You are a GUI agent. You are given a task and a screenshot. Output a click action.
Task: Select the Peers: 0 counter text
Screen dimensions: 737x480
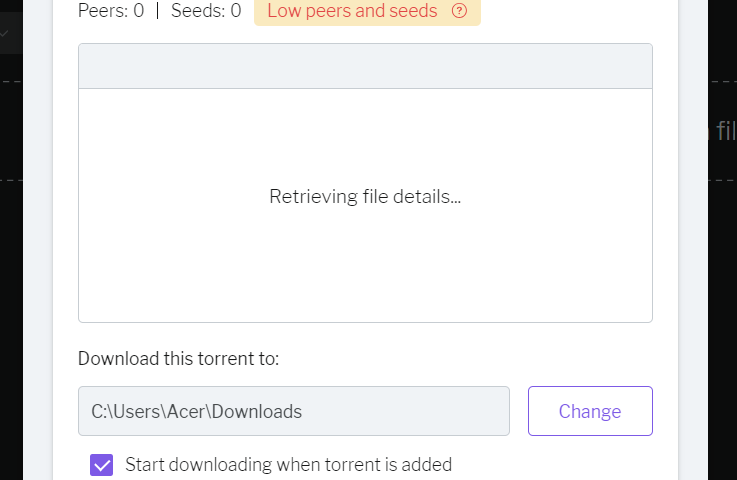click(111, 10)
